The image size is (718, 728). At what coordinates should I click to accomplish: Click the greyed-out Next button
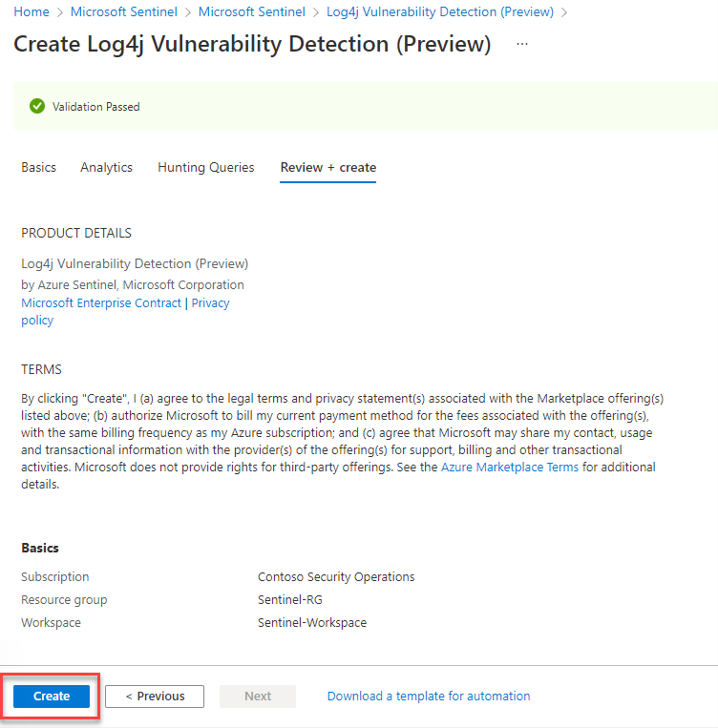tap(258, 697)
